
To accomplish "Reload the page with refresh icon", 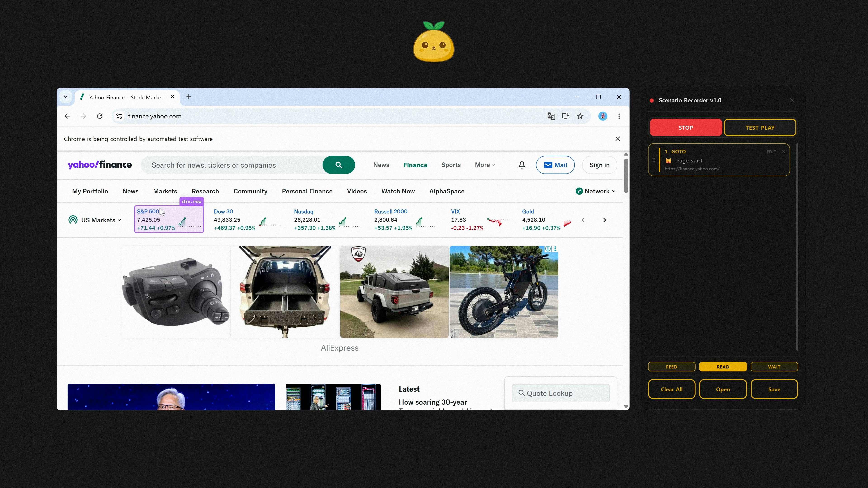I will coord(100,116).
